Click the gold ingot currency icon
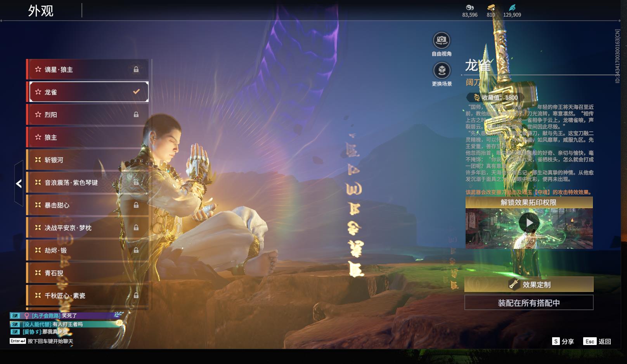 [x=491, y=7]
